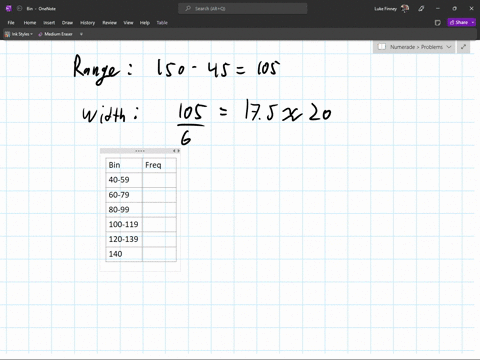The height and width of the screenshot is (360, 480).
Task: Click the empty Freq cell for 140
Action: [x=159, y=254]
